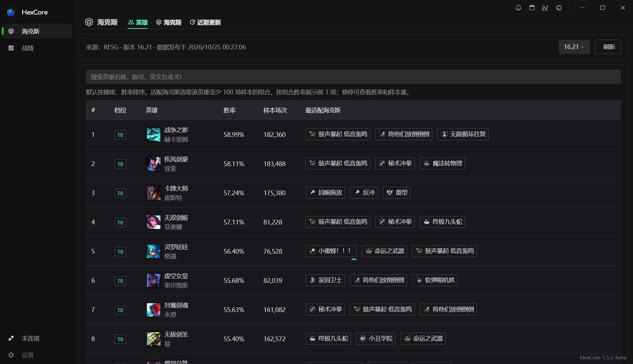The width and height of the screenshot is (633, 364).
Task: Click the 无限循环往复 augment tag
Action: (x=463, y=134)
